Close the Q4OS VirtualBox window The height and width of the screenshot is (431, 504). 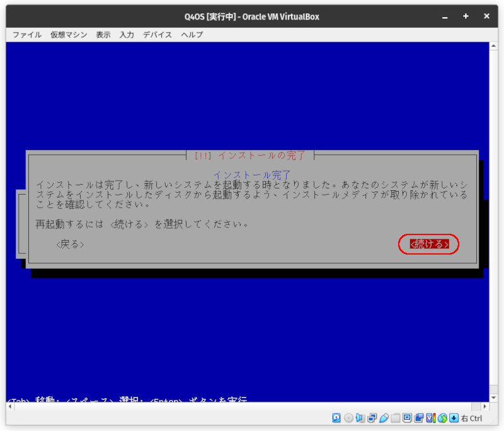486,16
